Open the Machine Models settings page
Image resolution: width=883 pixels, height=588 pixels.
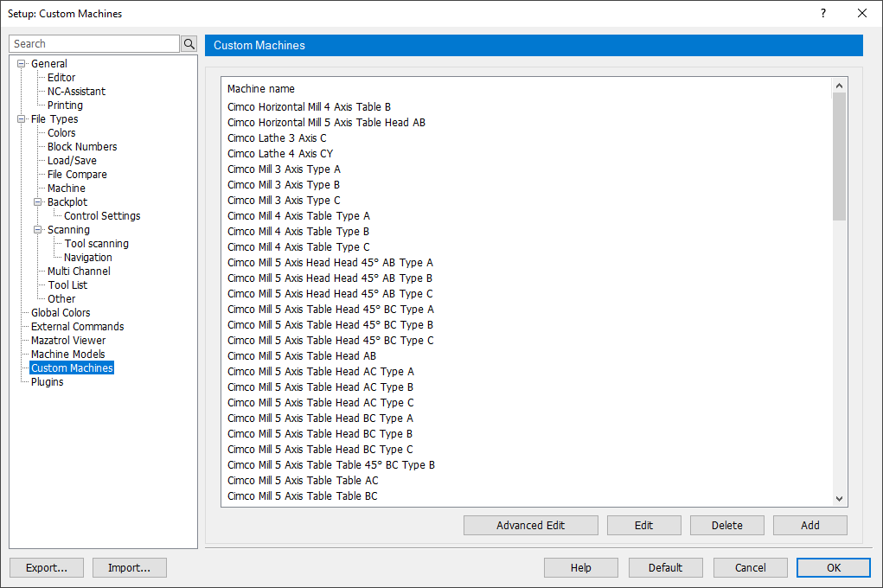point(67,354)
